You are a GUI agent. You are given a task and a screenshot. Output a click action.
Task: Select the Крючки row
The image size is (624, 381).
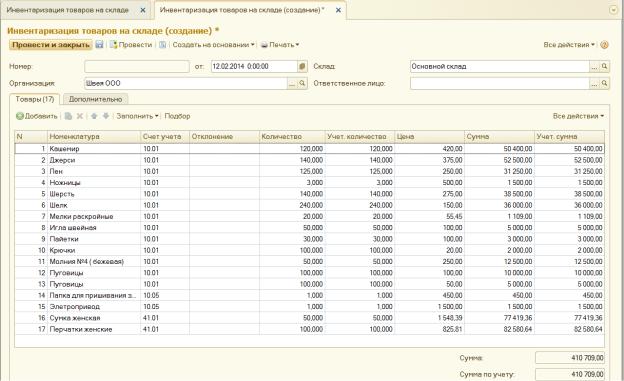[x=310, y=250]
